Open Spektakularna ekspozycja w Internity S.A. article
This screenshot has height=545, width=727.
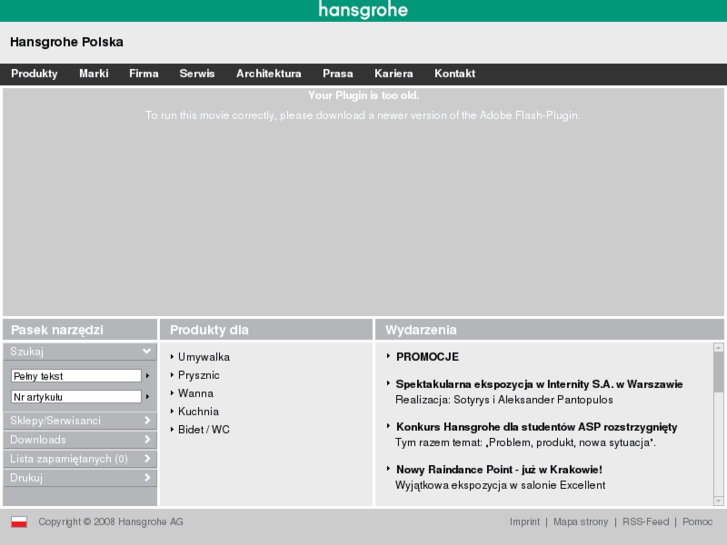coord(539,384)
